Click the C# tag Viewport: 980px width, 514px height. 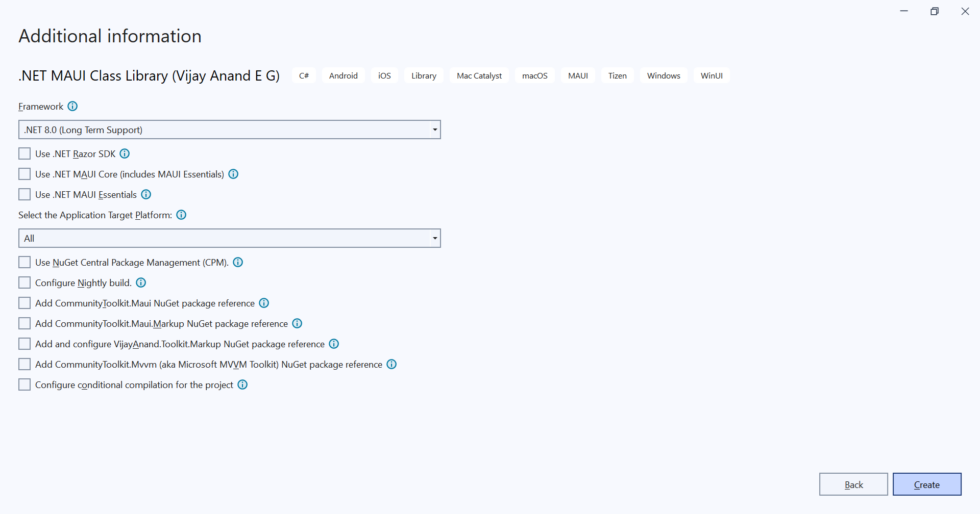304,75
